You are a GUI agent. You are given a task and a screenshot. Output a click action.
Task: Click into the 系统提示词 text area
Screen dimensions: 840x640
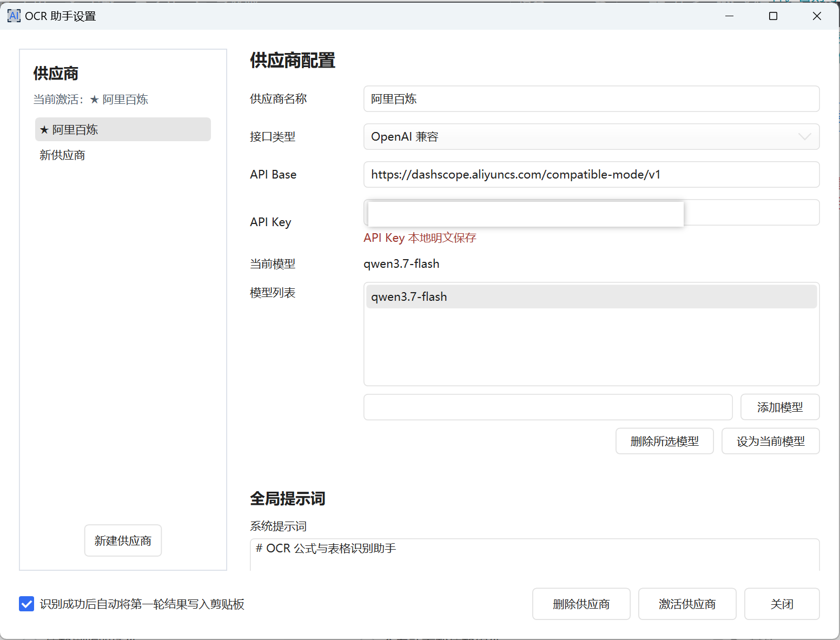click(534, 555)
